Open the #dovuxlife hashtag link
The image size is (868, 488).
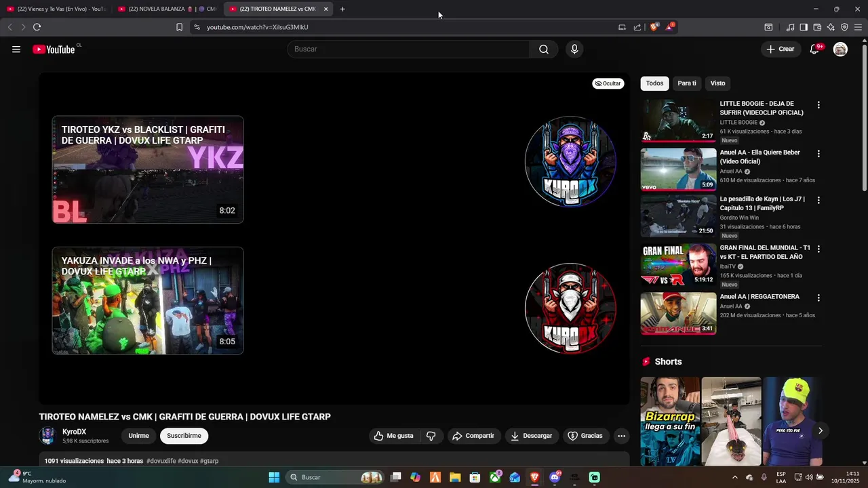point(161,461)
